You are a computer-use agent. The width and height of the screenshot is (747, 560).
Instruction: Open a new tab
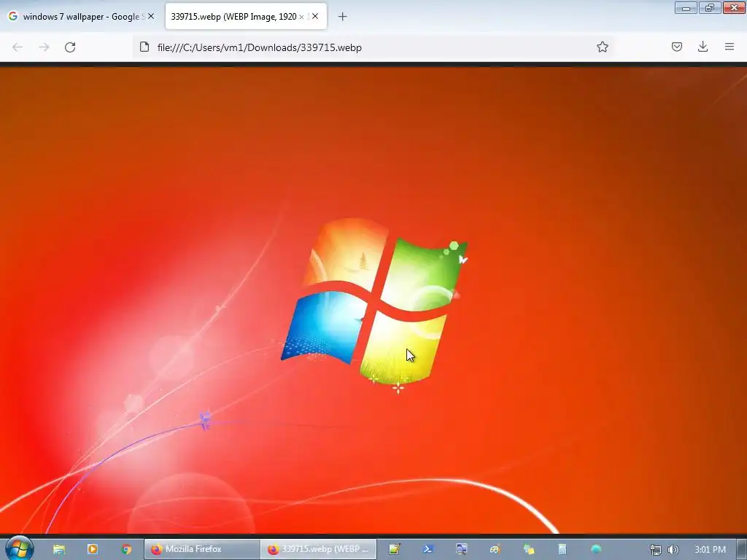[x=342, y=17]
